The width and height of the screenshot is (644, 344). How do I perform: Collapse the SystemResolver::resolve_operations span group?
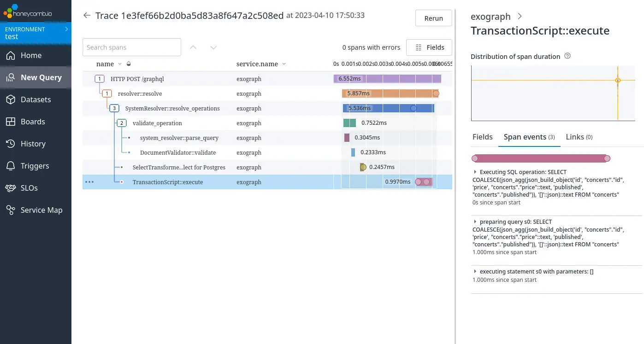tap(114, 108)
